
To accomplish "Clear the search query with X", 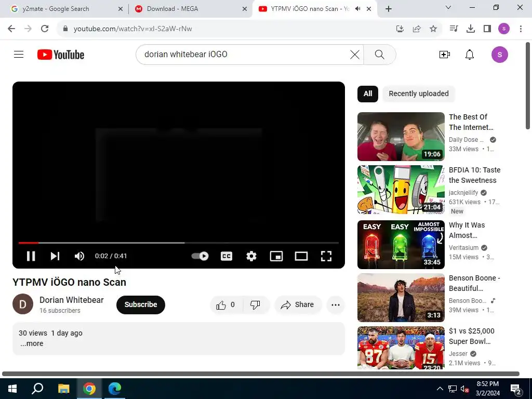I will 354,54.
